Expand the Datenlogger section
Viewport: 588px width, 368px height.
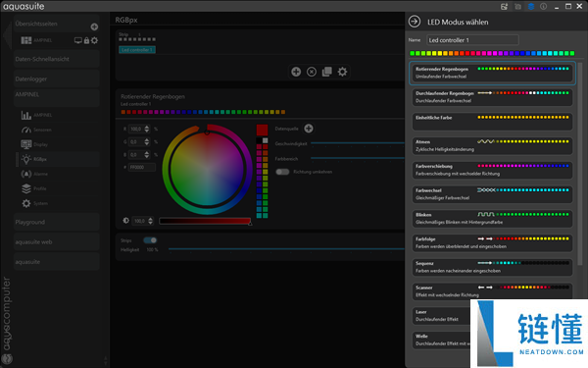click(56, 79)
